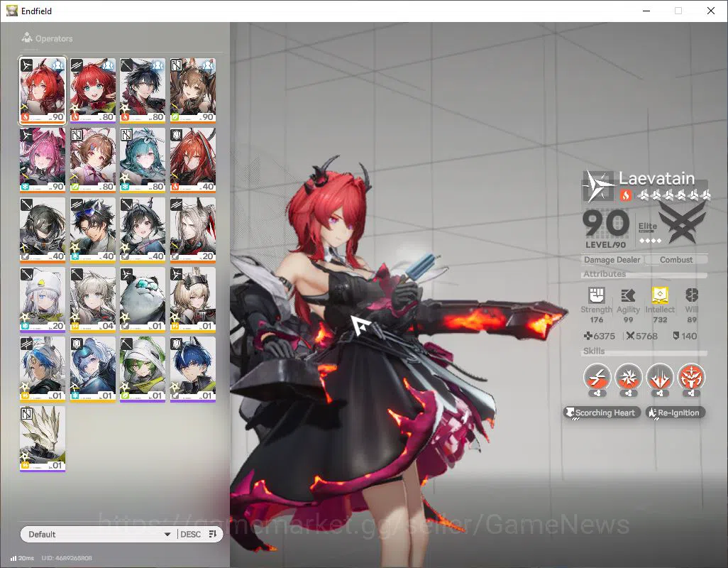Select the red-haired Laevatain level 90 card
The width and height of the screenshot is (728, 568).
click(43, 91)
